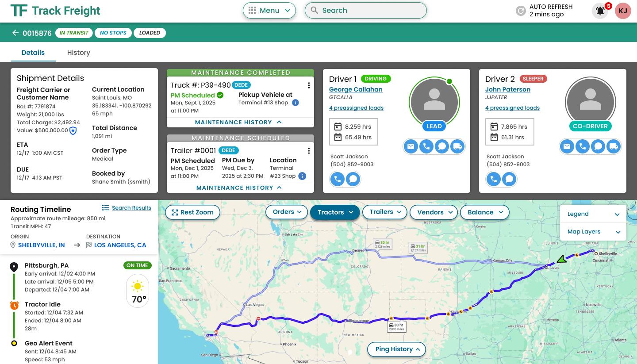This screenshot has width=637, height=364.
Task: Click phone icon for John Paterson
Action: 583,146
